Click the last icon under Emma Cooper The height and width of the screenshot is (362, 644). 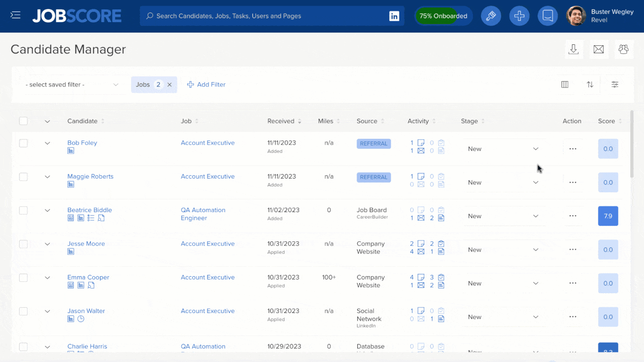point(91,285)
